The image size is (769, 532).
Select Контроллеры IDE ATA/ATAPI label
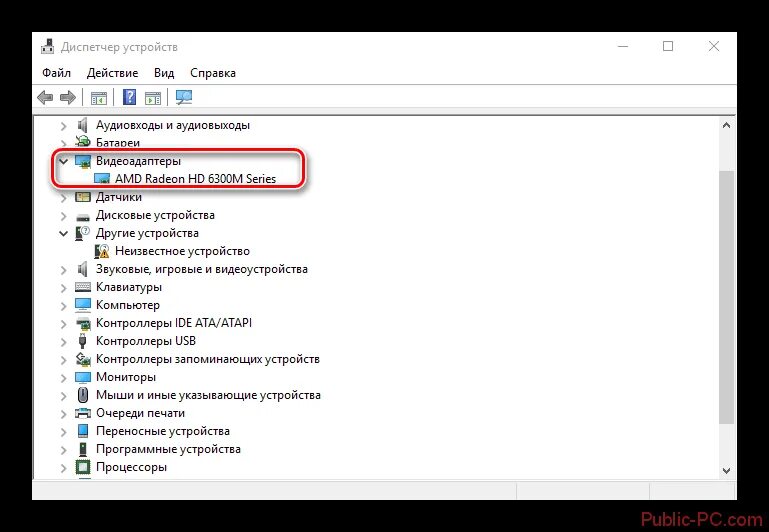coord(174,323)
